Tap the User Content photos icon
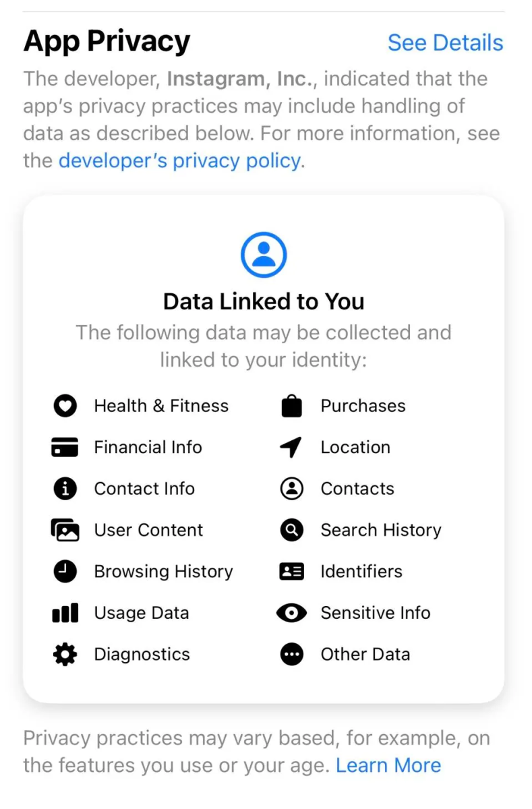The image size is (532, 809). click(x=65, y=531)
